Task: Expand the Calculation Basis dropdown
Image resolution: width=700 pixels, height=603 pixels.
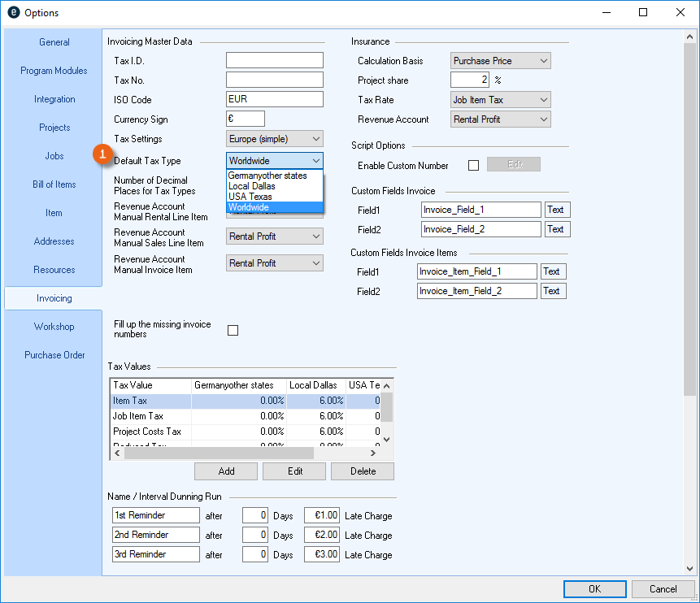Action: [x=500, y=61]
